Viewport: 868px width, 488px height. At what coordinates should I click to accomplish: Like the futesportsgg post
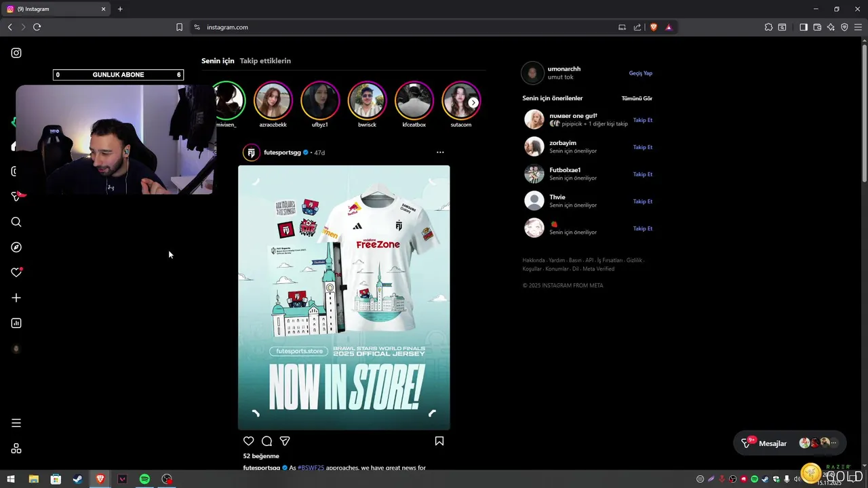point(249,441)
